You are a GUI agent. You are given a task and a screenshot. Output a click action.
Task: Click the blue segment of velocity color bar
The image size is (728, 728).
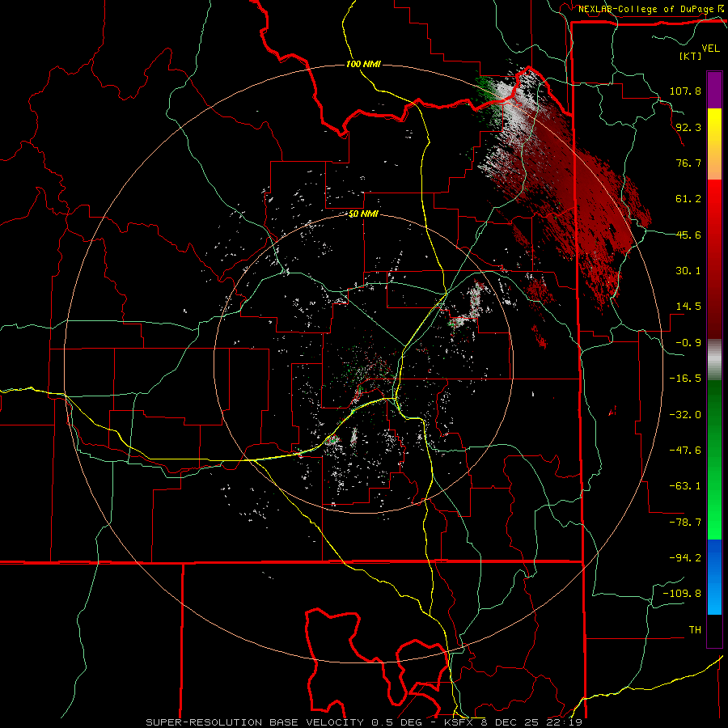pyautogui.click(x=714, y=577)
